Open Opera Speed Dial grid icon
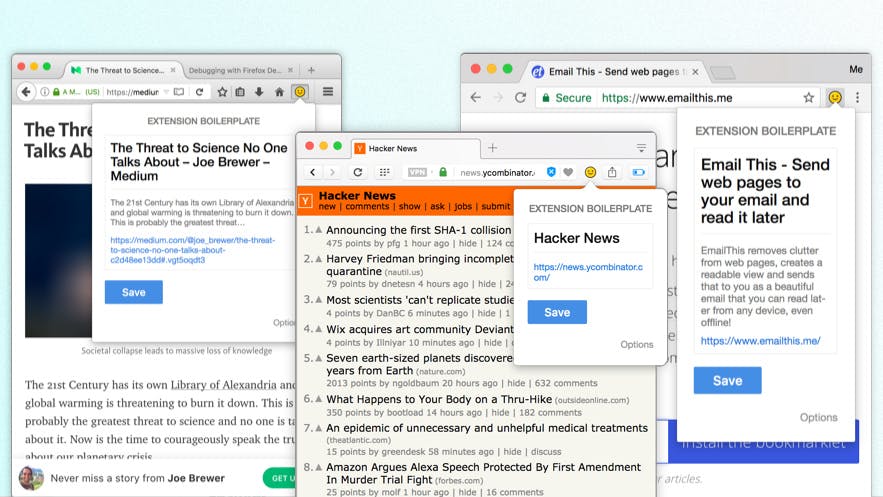The image size is (883, 497). [384, 172]
